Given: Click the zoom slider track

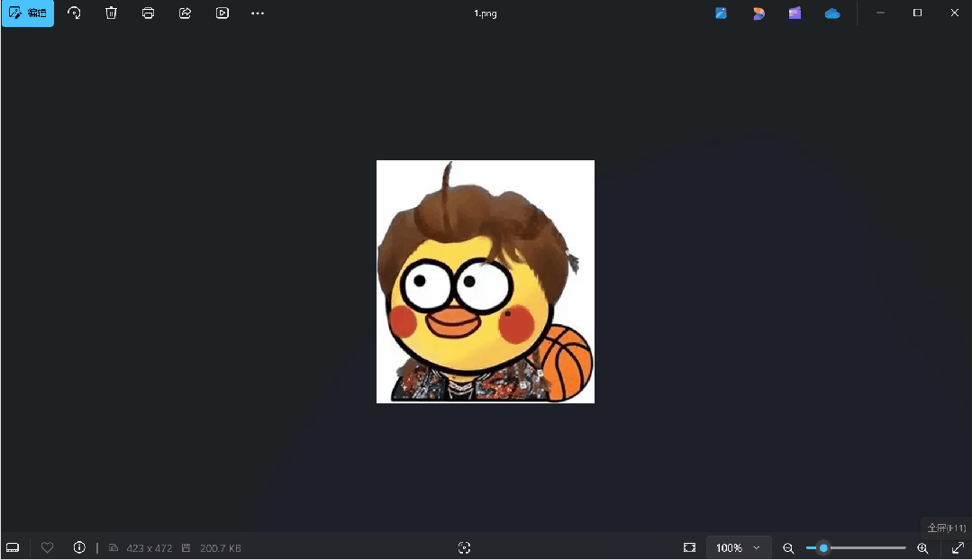Looking at the screenshot, I should coord(865,547).
